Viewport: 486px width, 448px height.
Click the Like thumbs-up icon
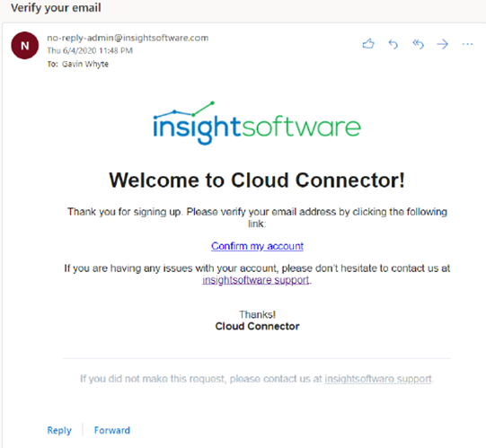pyautogui.click(x=368, y=44)
